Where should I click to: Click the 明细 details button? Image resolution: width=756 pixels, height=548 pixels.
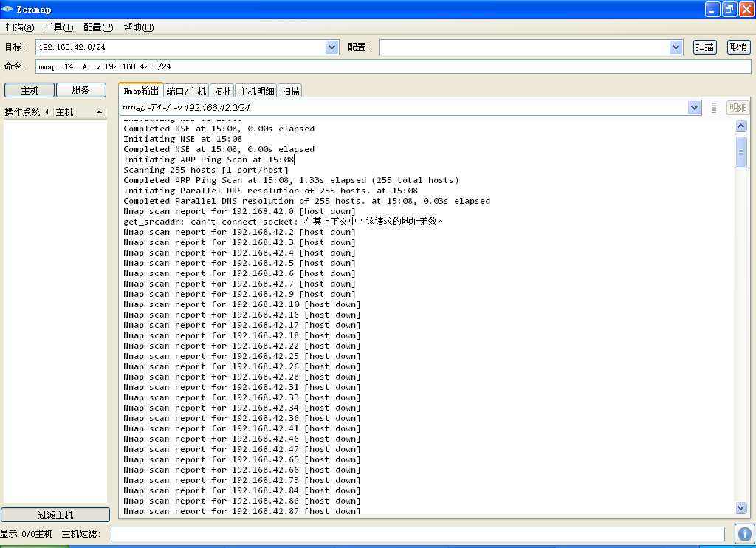[x=738, y=108]
